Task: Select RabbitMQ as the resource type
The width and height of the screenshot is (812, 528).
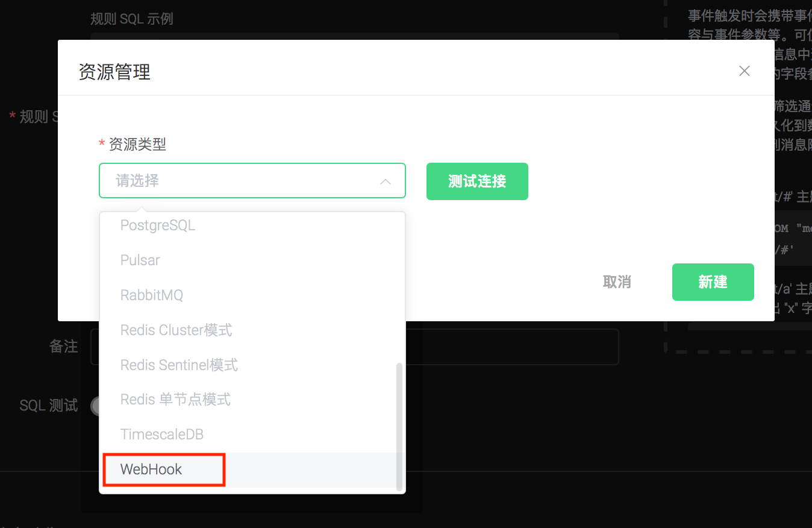Action: tap(152, 295)
